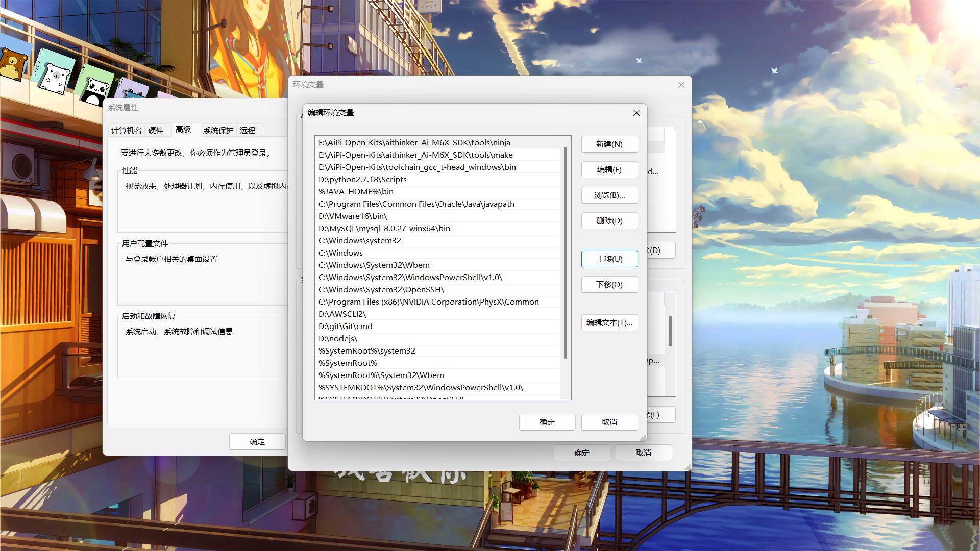Select C:\Windows\System32\WindowsPowerShell\v1.0\ entry
980x551 pixels.
click(438, 278)
